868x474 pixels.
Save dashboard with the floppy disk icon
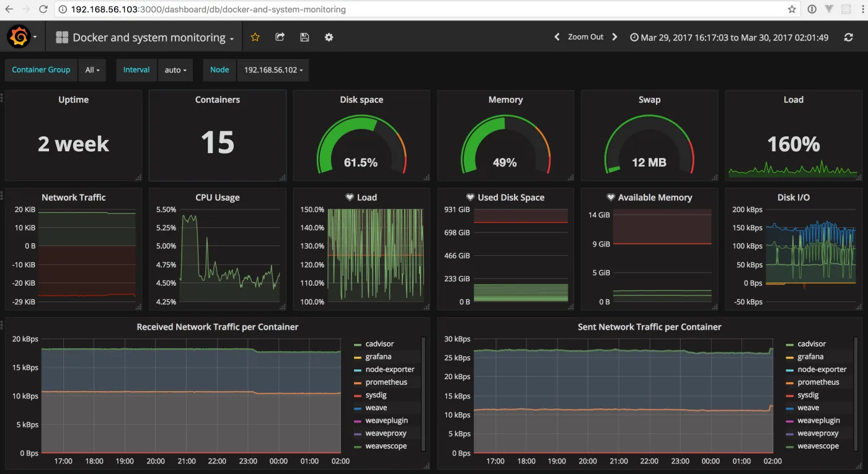click(x=304, y=37)
